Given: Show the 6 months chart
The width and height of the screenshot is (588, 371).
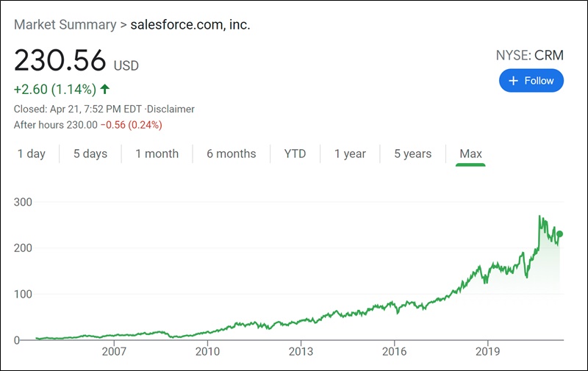Looking at the screenshot, I should [231, 154].
